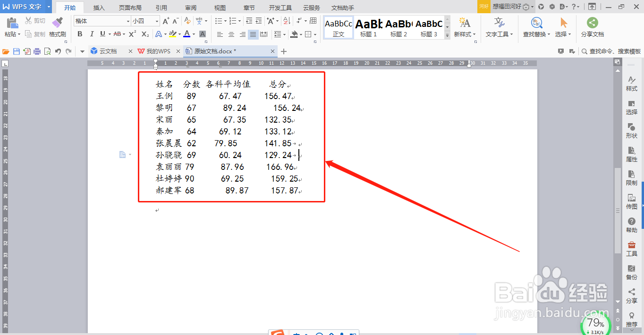Click the search commands (查找命令) field
The image size is (644, 335).
(x=611, y=51)
